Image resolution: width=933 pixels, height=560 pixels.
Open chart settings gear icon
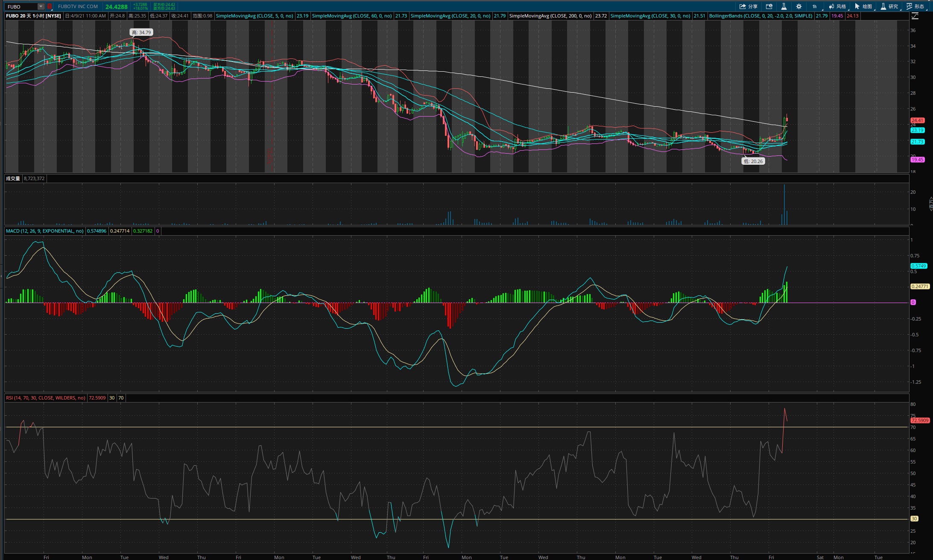click(799, 6)
